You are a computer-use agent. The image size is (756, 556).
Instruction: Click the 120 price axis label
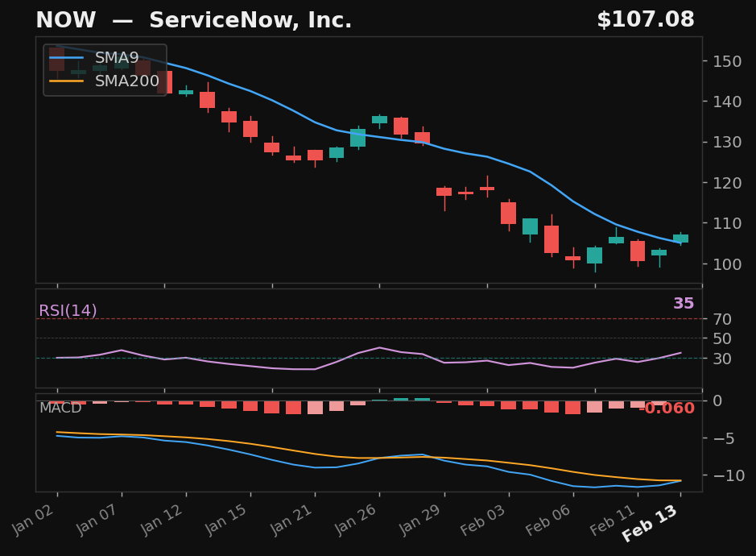pyautogui.click(x=727, y=184)
